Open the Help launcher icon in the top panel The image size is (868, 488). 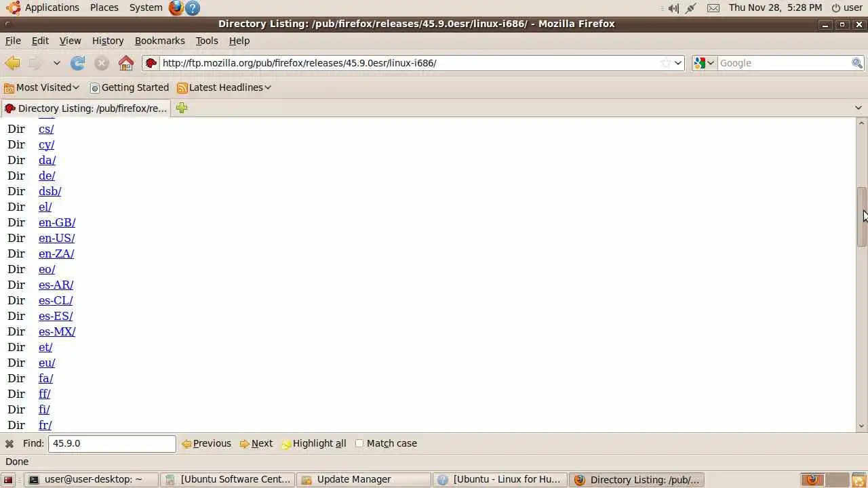193,8
